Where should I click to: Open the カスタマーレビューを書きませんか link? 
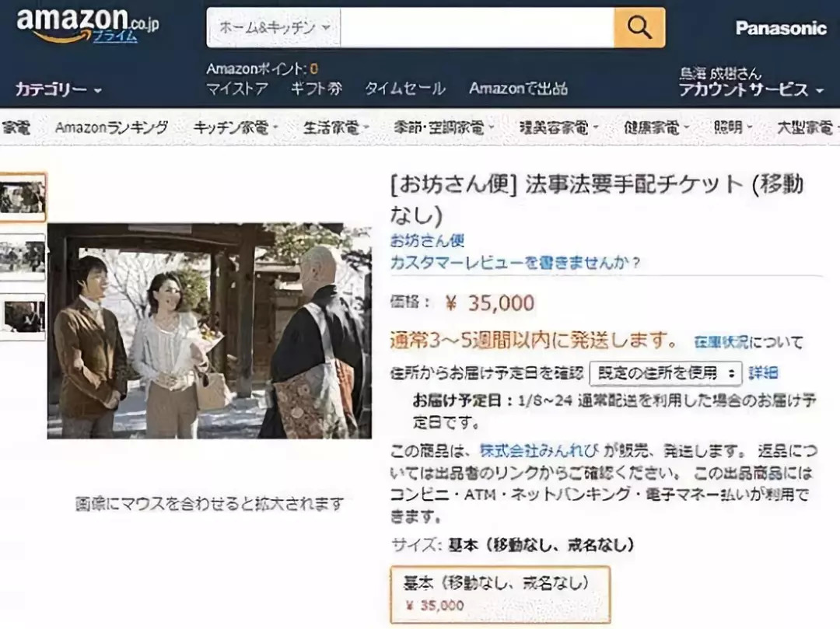coord(515,262)
